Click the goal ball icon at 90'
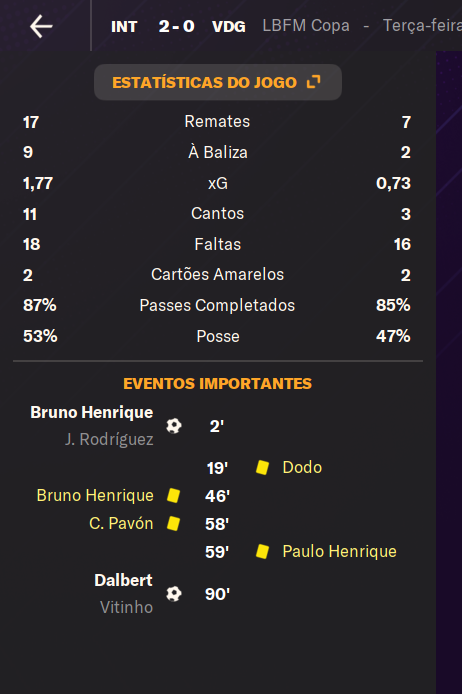The width and height of the screenshot is (462, 694). 173,594
